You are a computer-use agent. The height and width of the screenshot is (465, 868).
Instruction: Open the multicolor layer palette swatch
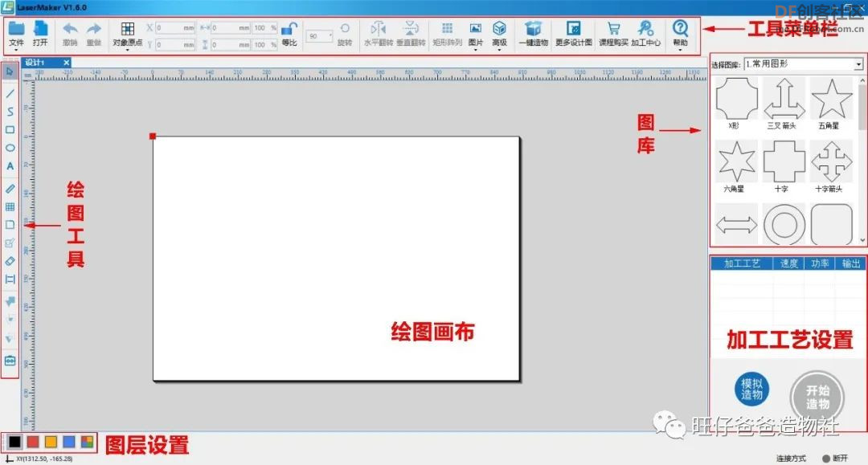point(87,442)
